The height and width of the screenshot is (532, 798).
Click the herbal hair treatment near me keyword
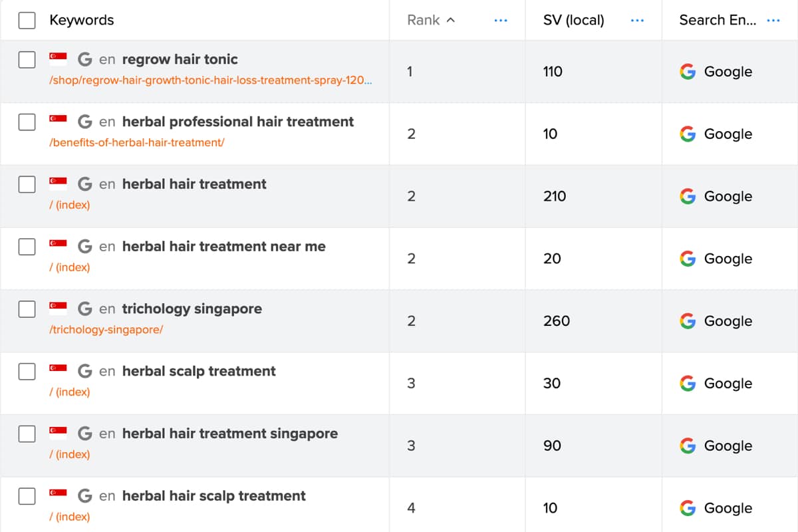pos(224,246)
